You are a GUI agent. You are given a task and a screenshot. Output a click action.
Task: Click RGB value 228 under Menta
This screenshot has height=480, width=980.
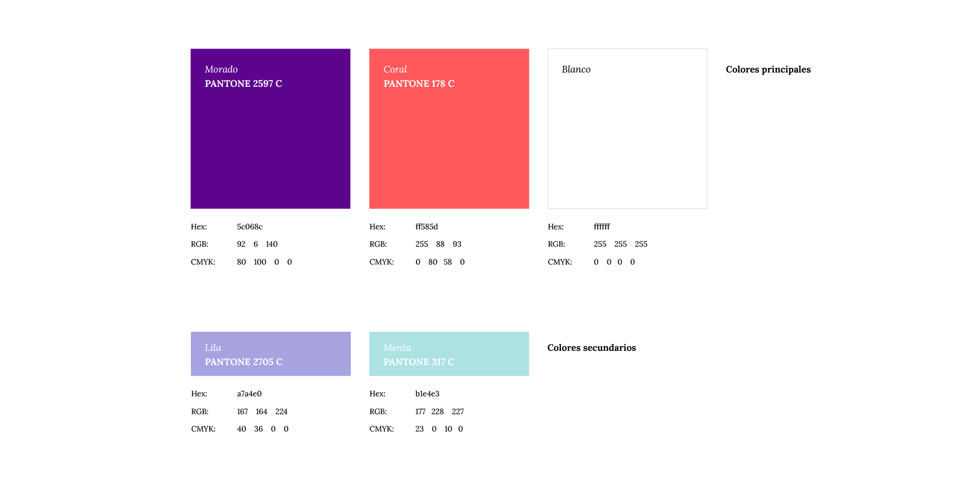point(437,412)
